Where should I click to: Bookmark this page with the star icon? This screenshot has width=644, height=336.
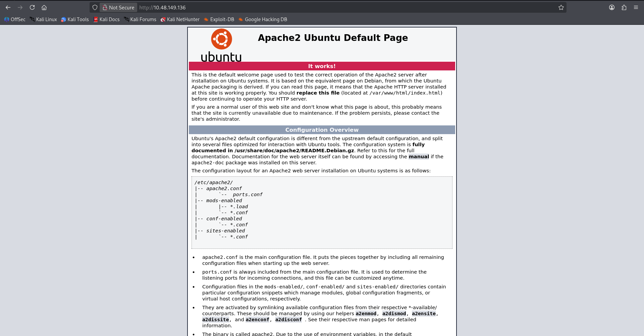click(561, 7)
